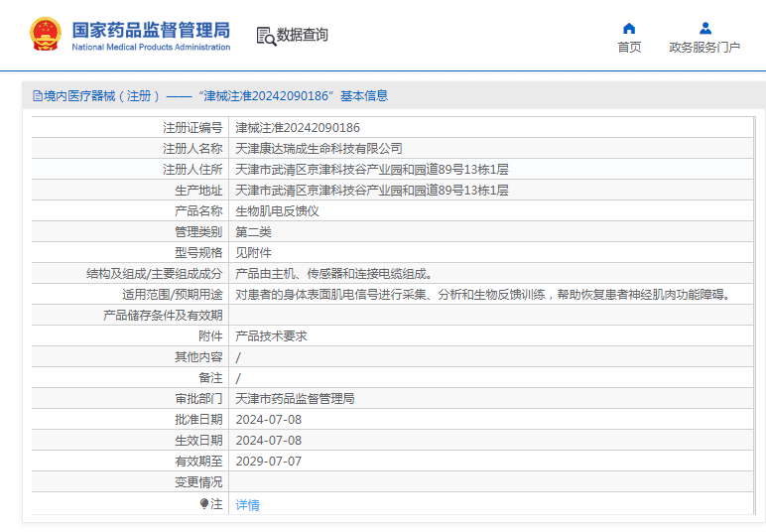The image size is (766, 532).
Task: Click 生效日期 value 2024-07-08
Action: point(269,441)
